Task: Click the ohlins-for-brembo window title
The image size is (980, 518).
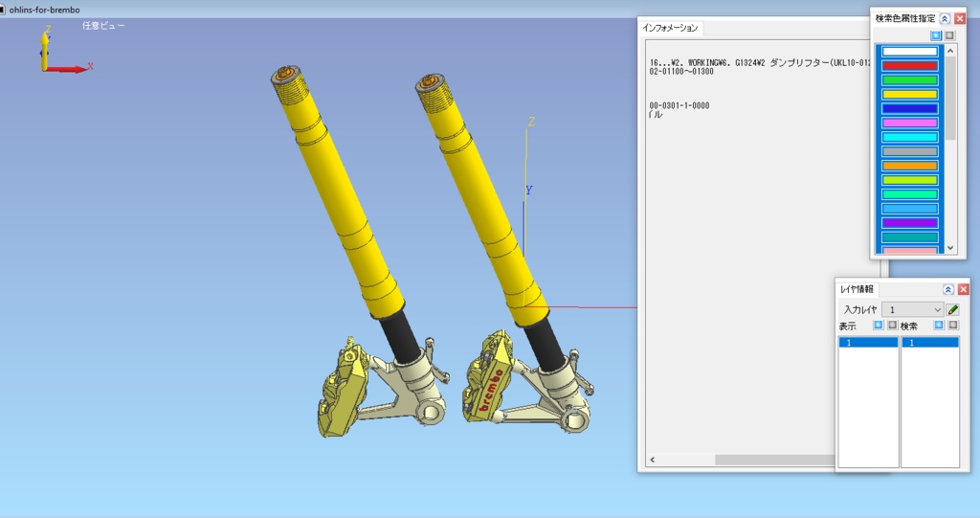Action: pyautogui.click(x=44, y=10)
